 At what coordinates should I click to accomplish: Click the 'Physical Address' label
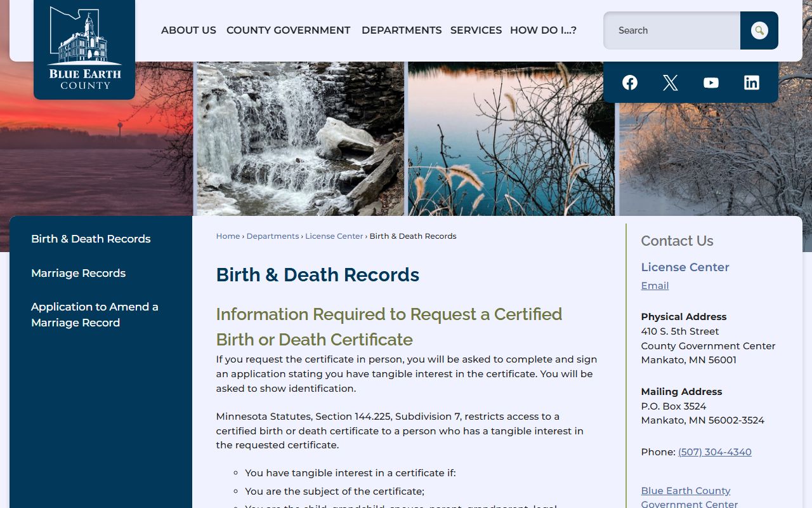pos(684,317)
